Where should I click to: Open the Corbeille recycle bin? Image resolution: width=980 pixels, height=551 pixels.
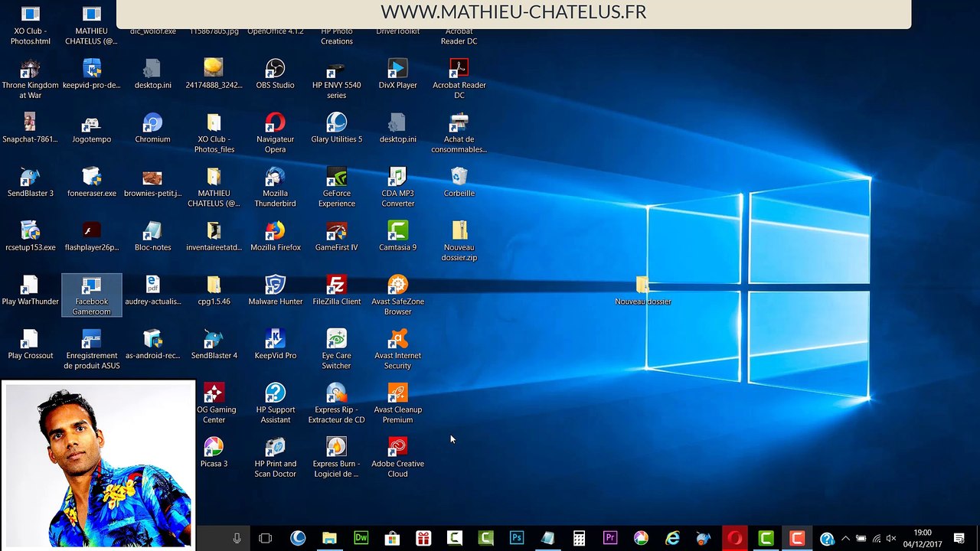coord(459,183)
